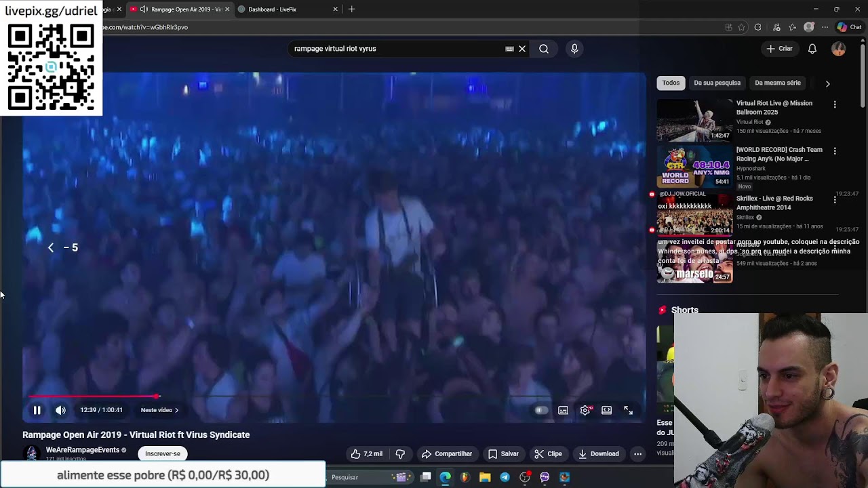This screenshot has width=868, height=488.
Task: Open a new browser tab
Action: (x=351, y=9)
